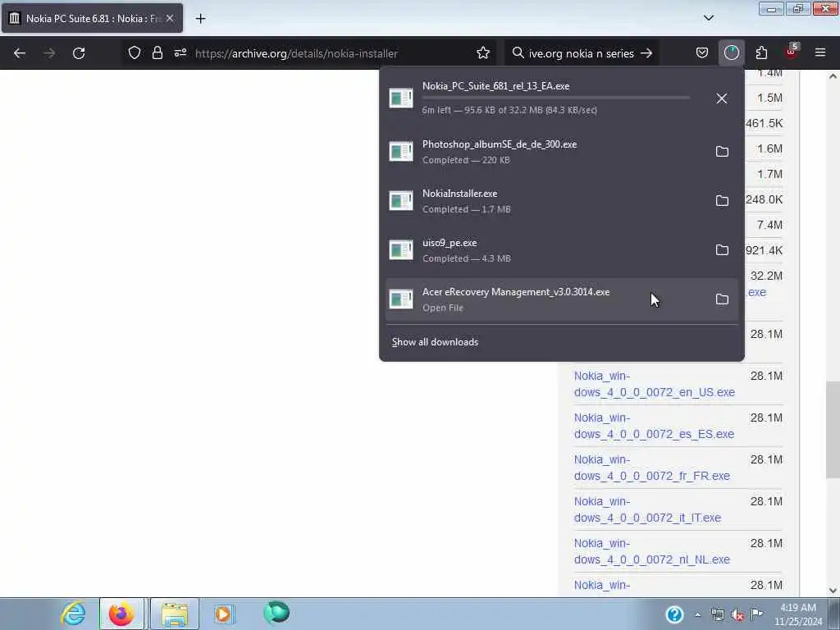Click the Help question mark tray icon
Viewport: 840px width, 630px height.
coord(674,614)
